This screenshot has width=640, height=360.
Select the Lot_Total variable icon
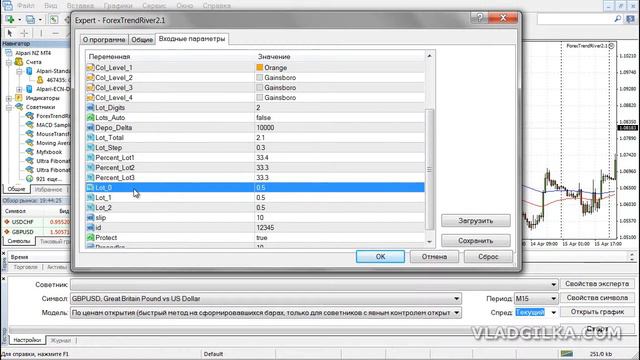pos(91,138)
